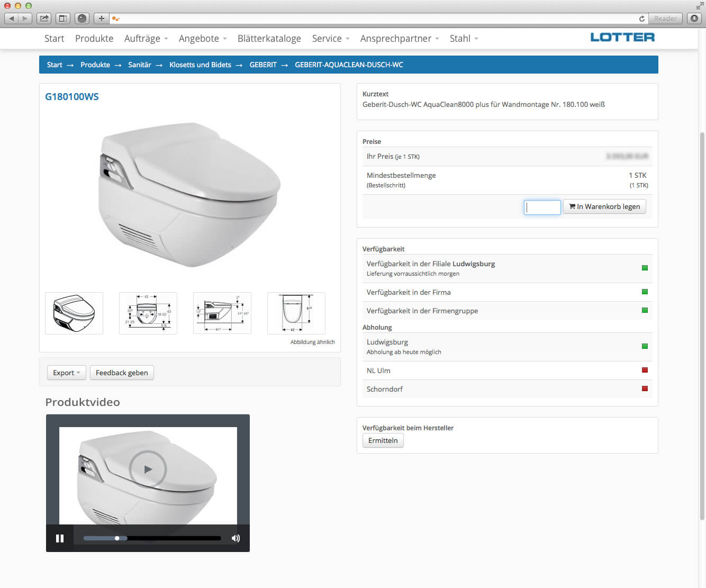Click the LOTTER logo

point(622,38)
